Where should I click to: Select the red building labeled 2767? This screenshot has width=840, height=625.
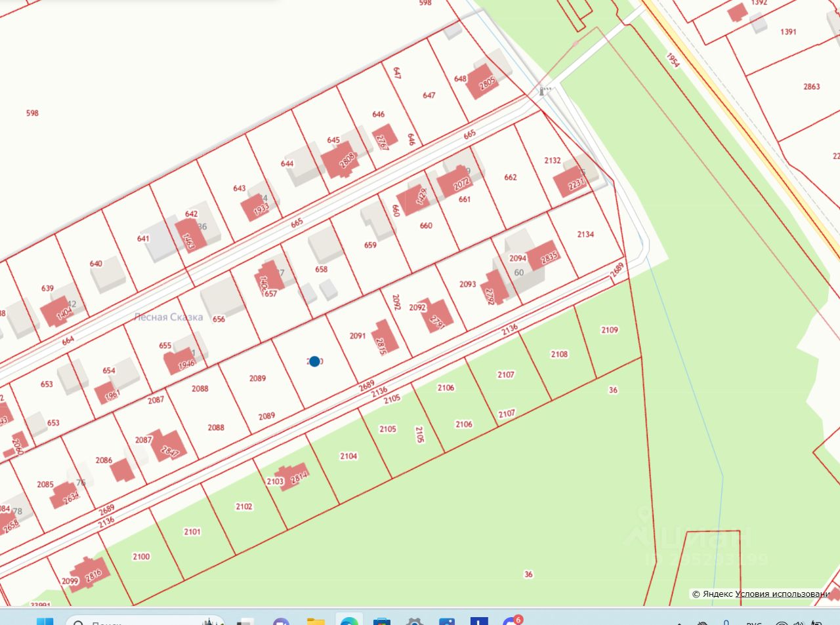[384, 138]
